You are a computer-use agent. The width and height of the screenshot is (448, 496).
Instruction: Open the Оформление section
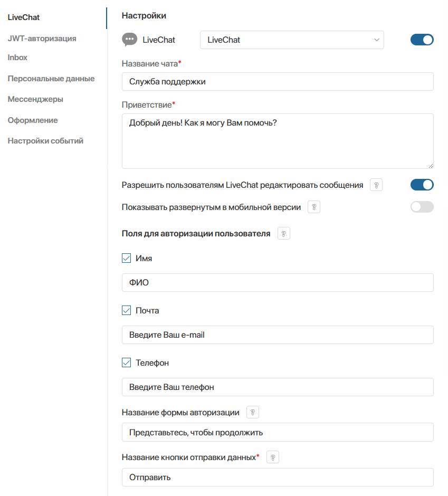[x=33, y=120]
